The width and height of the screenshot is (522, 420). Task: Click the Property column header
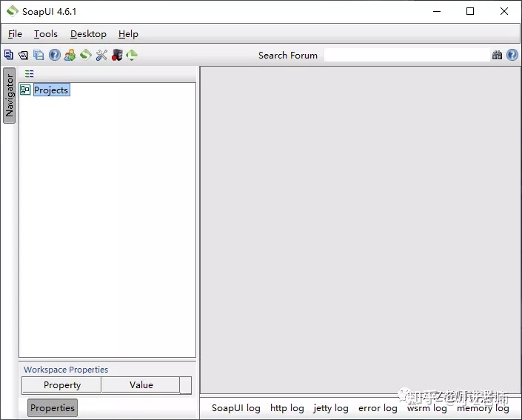[62, 385]
